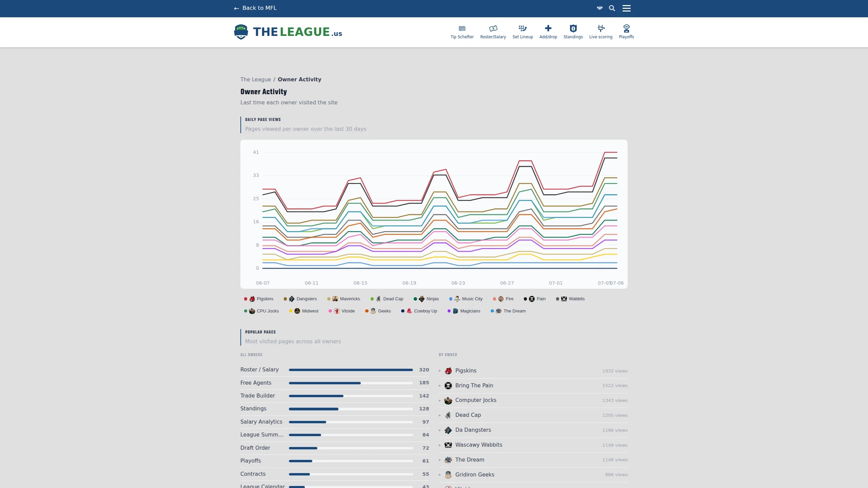This screenshot has width=868, height=488.
Task: Click the search magnifier icon
Action: [x=612, y=8]
